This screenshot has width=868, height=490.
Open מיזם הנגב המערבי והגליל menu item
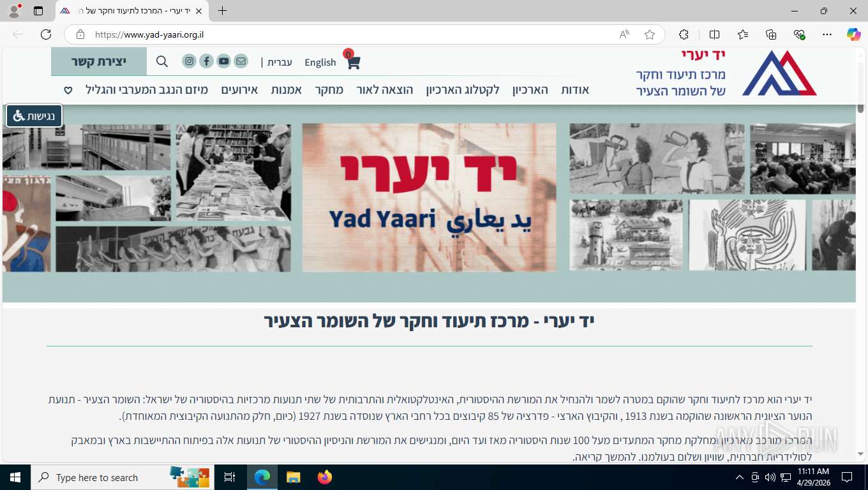[147, 90]
